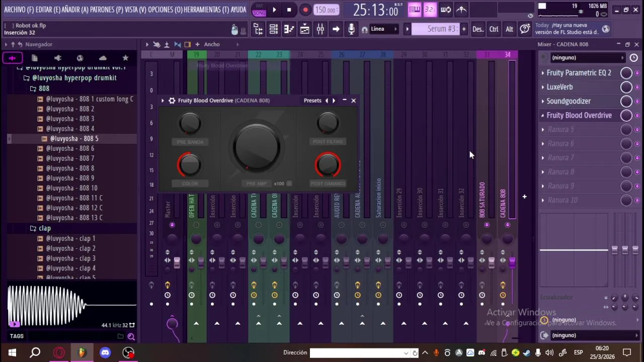Viewport: 644px width, 362px height.
Task: Open the Piano roll view icon
Action: pos(289,29)
